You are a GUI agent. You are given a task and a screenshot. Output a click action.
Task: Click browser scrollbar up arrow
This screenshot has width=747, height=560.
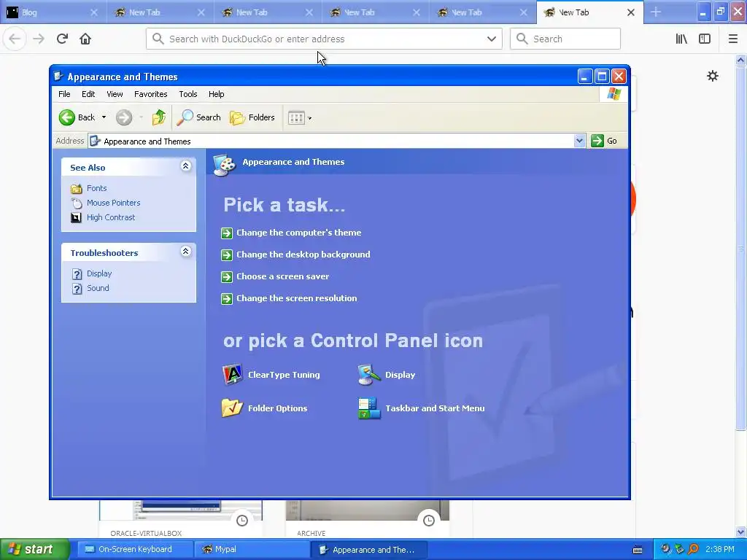click(x=741, y=60)
